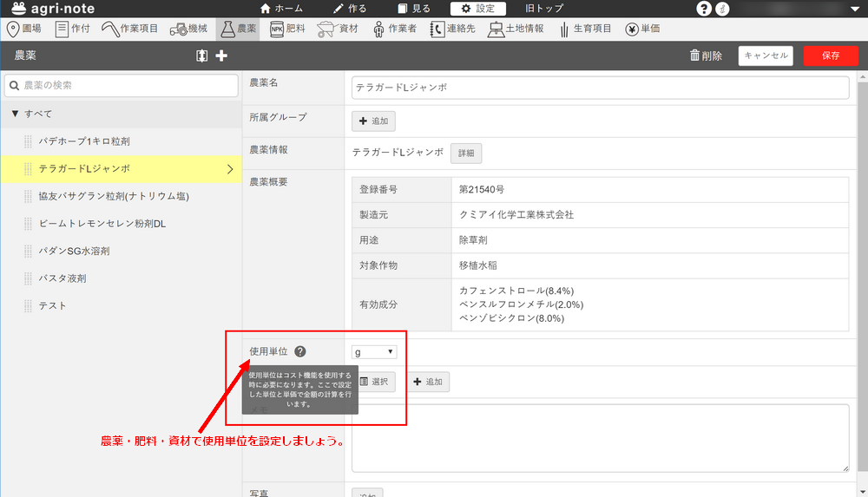The image size is (868, 497).
Task: Open the 資材 materials tab
Action: coord(338,29)
